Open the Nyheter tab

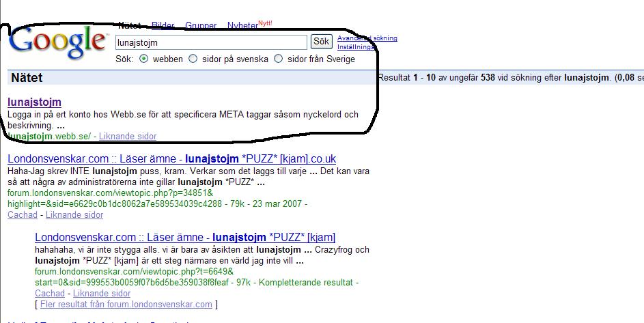(242, 25)
